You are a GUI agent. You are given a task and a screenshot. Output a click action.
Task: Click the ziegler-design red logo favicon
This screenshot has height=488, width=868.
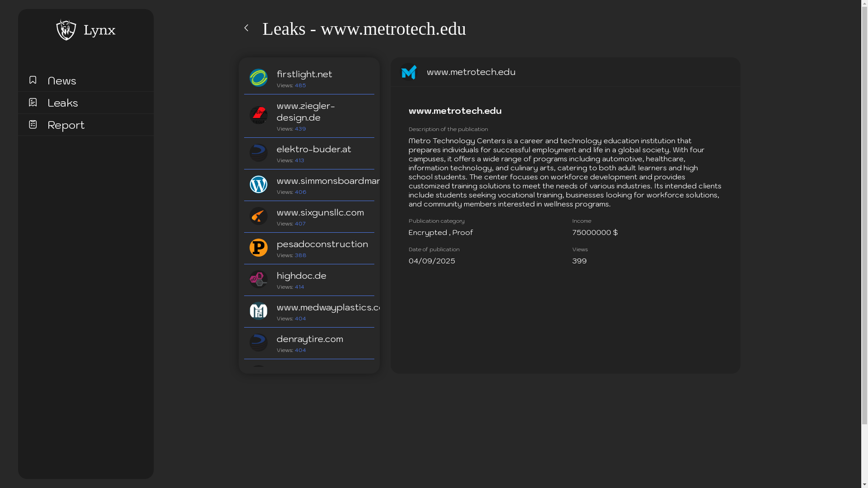[x=258, y=115]
